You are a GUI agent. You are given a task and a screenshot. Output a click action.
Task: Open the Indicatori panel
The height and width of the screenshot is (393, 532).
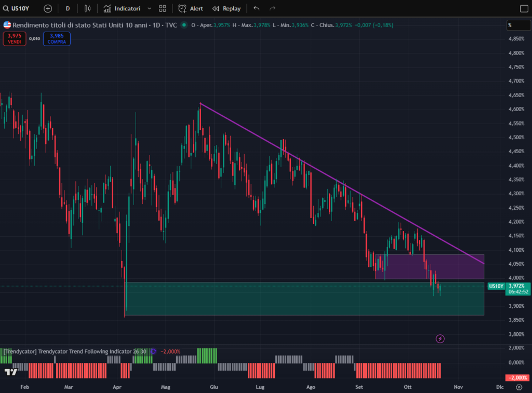pyautogui.click(x=122, y=9)
